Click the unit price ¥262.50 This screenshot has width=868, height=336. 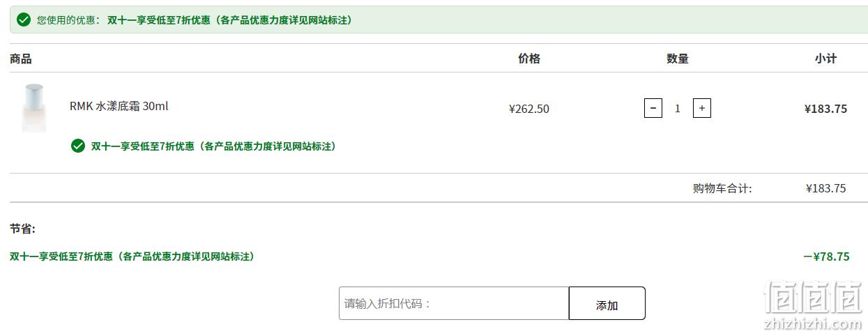(529, 109)
